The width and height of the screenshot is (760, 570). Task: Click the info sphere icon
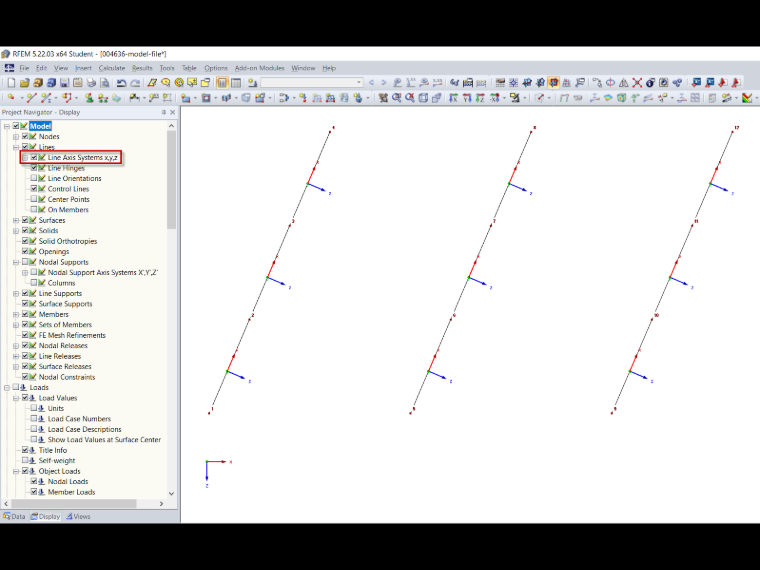click(x=650, y=83)
